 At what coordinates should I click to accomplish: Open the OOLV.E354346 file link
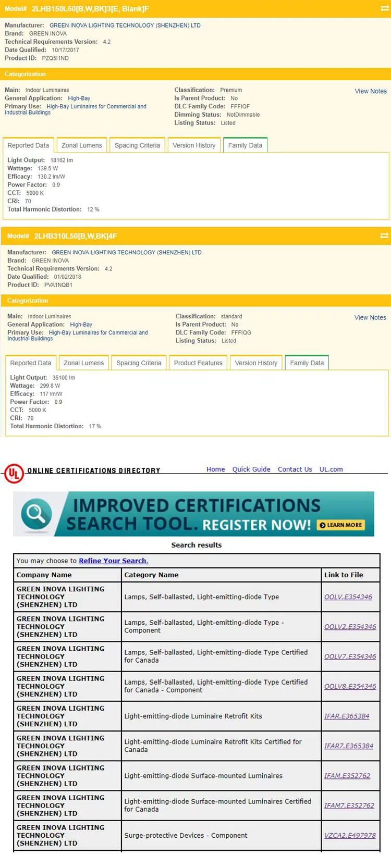point(348,597)
